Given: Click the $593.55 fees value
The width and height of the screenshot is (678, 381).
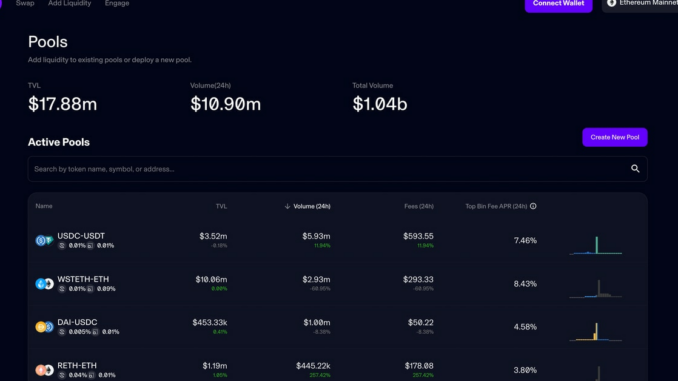Looking at the screenshot, I should pyautogui.click(x=418, y=236).
